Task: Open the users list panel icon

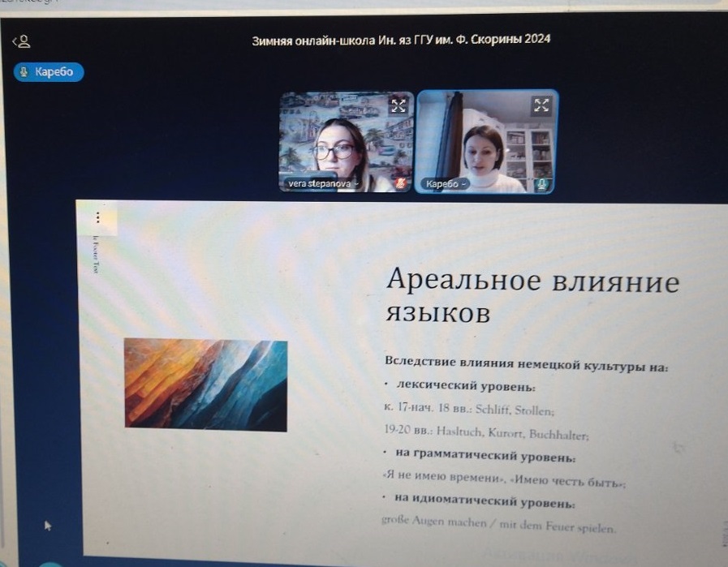Action: [x=21, y=41]
